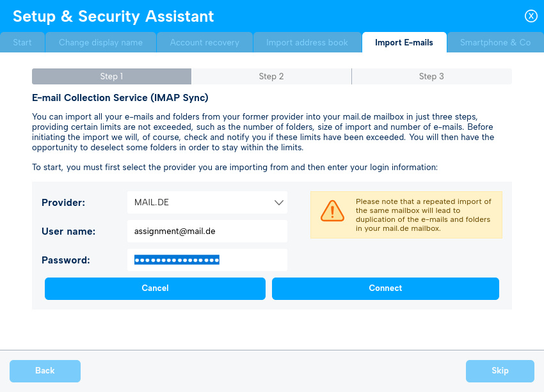Open the Smartphone & Co tab
Screen dimensions: 544x392
point(495,42)
